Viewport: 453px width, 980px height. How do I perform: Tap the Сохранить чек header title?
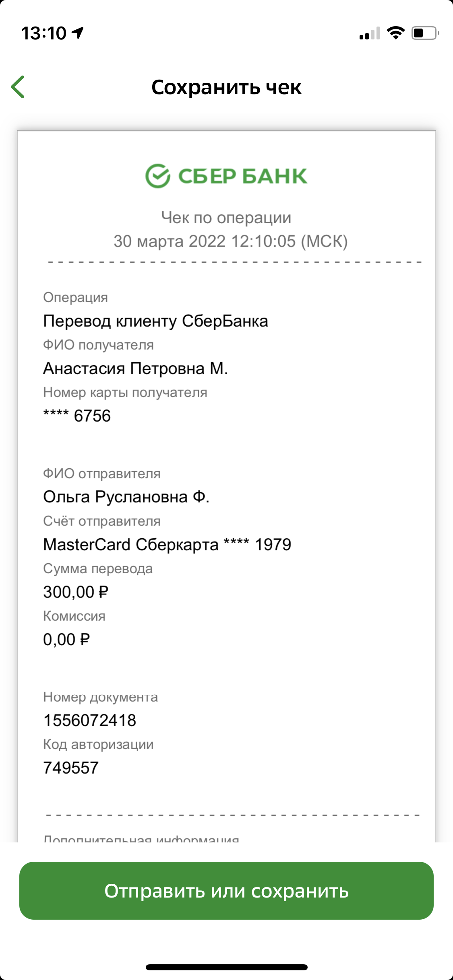click(x=226, y=87)
